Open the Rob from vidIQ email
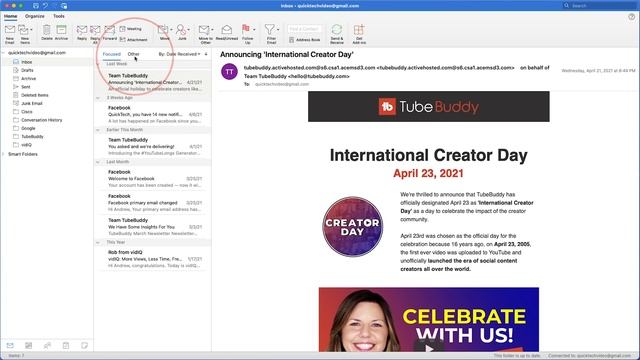The width and height of the screenshot is (640, 360). click(153, 259)
